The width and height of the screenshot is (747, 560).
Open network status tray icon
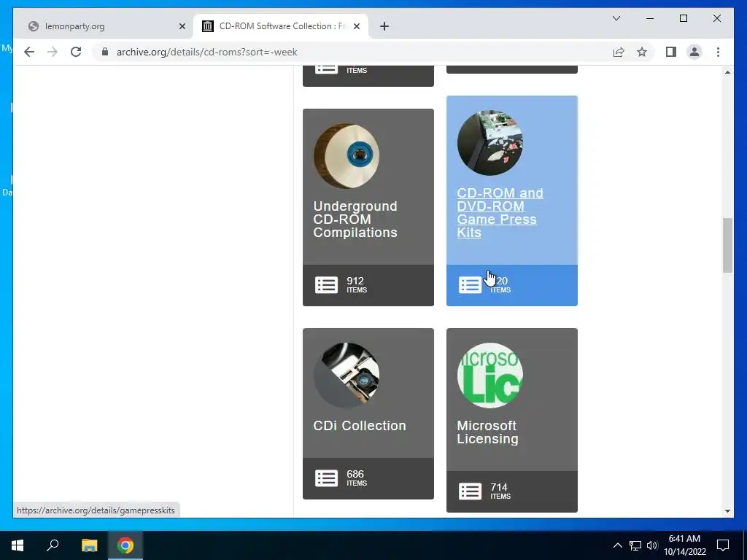click(x=635, y=545)
